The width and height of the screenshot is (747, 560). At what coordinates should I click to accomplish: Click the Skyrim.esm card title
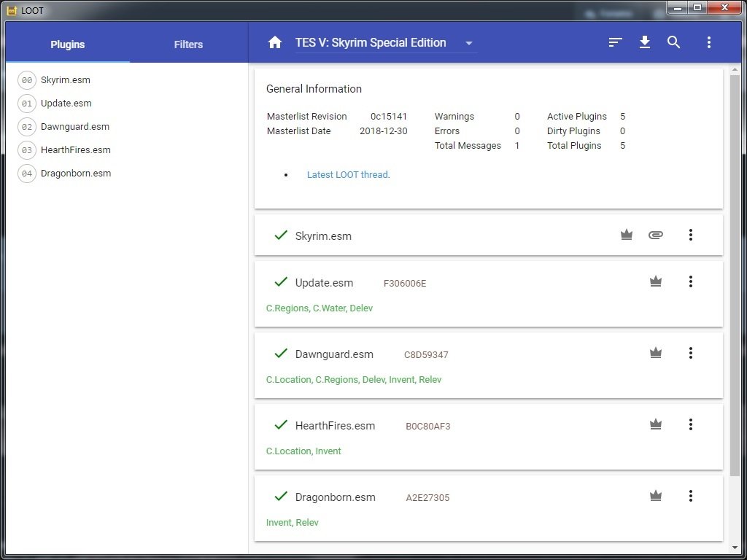coord(323,236)
